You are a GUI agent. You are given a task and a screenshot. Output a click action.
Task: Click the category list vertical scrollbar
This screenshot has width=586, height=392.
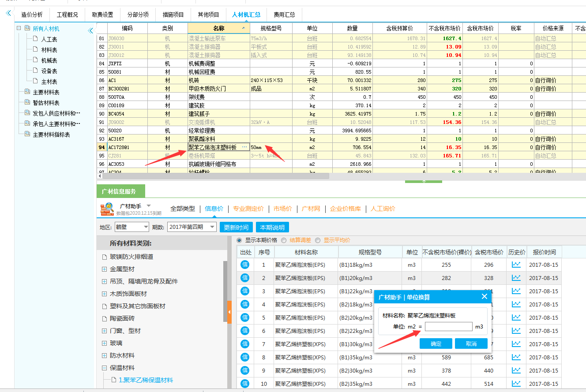(x=225, y=292)
